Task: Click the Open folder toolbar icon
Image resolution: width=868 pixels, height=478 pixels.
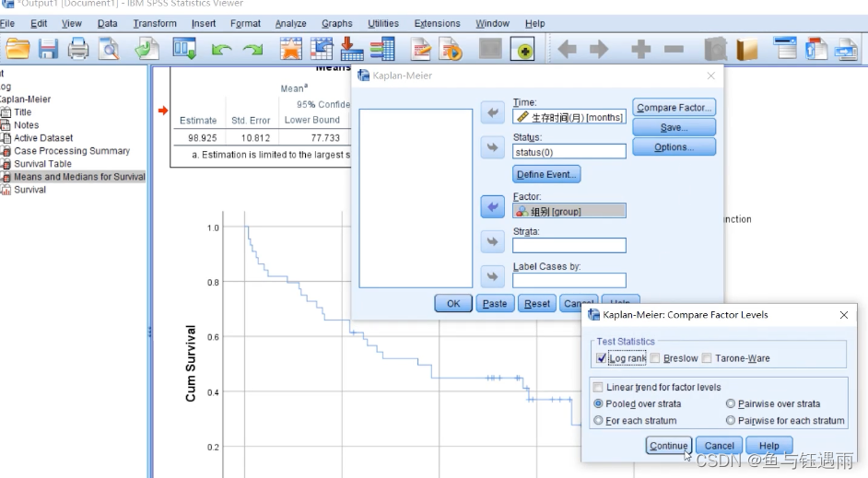Action: click(18, 49)
